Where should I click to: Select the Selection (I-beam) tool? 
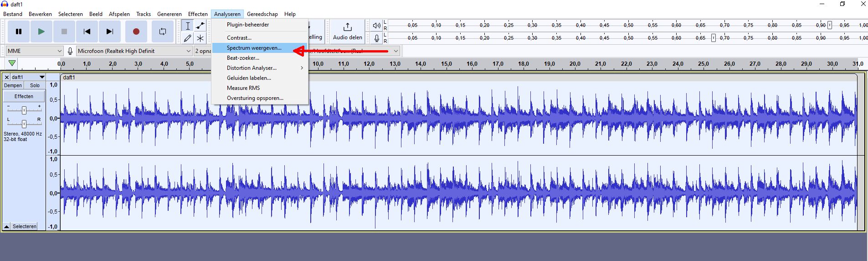tap(188, 26)
